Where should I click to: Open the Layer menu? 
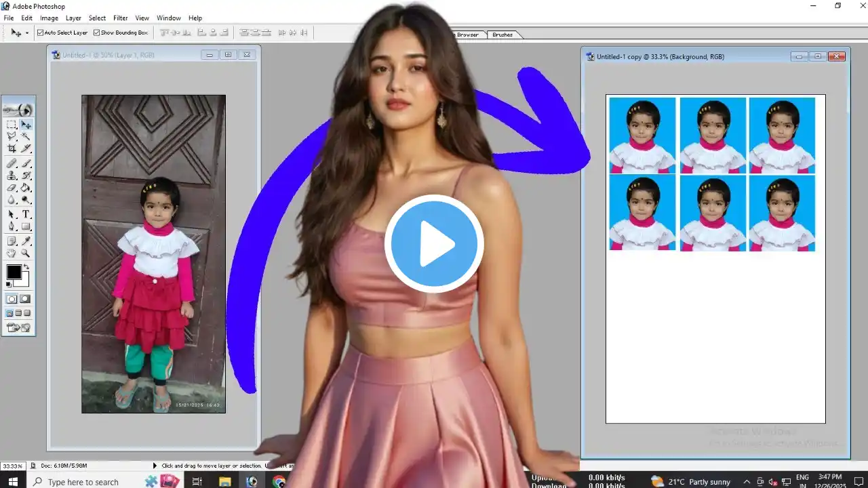coord(73,18)
